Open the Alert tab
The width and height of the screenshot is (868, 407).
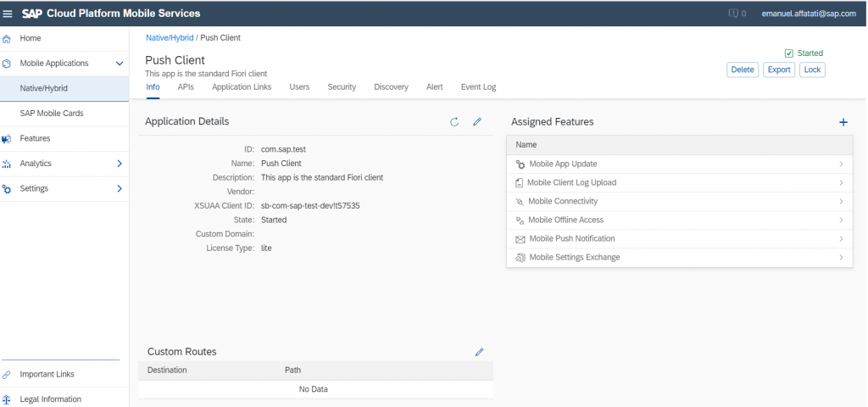coord(435,87)
